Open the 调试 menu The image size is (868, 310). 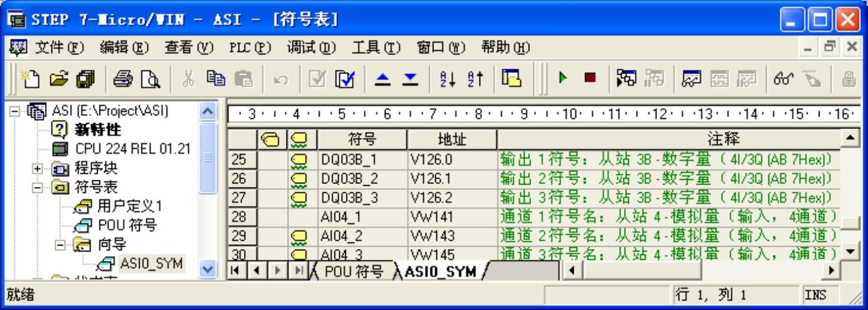click(x=311, y=47)
